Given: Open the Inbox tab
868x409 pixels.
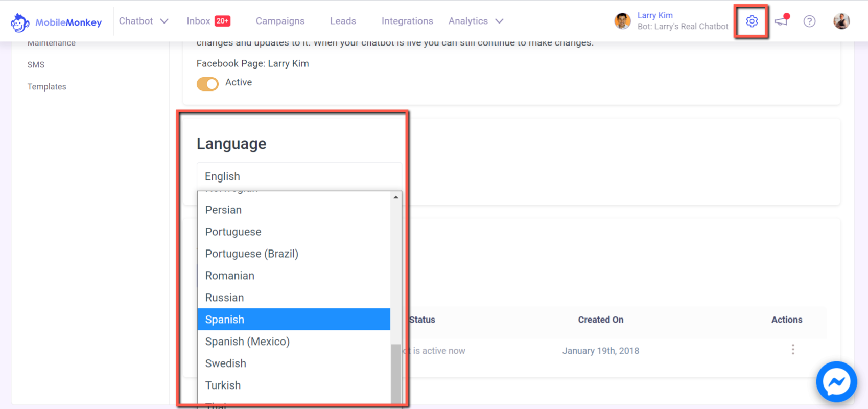Looking at the screenshot, I should point(198,21).
